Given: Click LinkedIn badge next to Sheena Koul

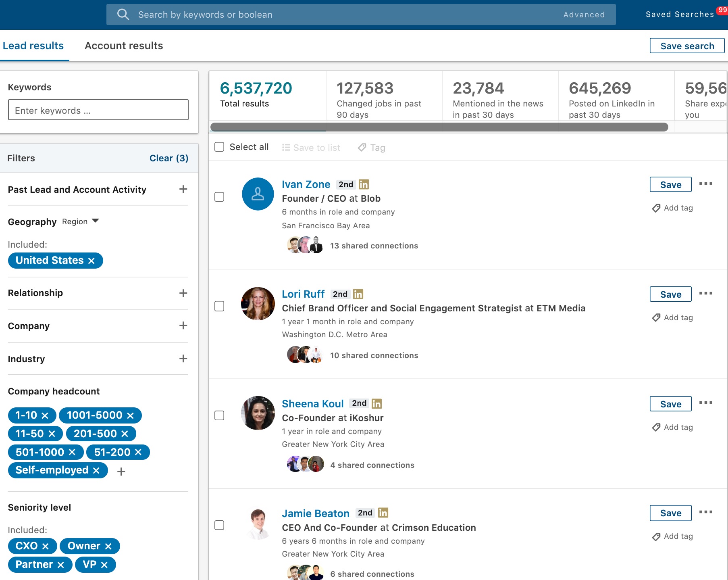Looking at the screenshot, I should [377, 403].
